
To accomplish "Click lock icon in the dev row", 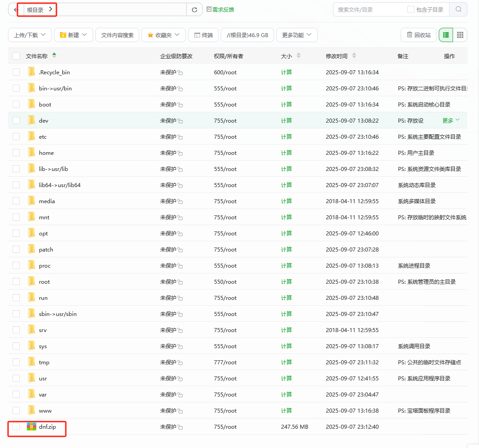I will pyautogui.click(x=180, y=121).
